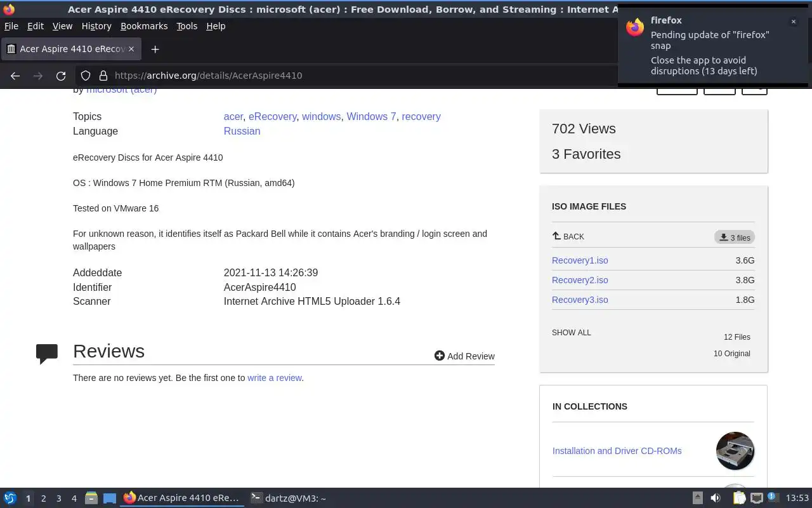The image size is (812, 508).
Task: Open the eRecovery topic link
Action: pyautogui.click(x=272, y=117)
